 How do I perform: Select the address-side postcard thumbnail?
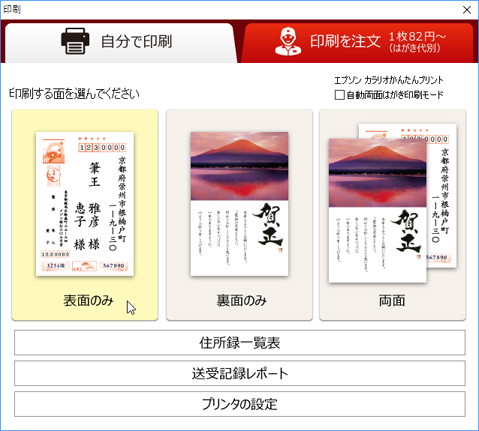coord(85,204)
